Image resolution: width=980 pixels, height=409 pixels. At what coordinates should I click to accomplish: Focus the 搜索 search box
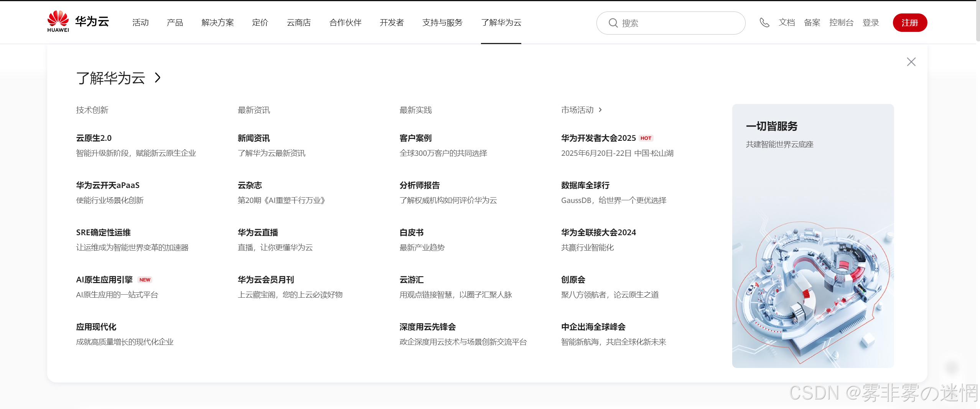click(671, 23)
